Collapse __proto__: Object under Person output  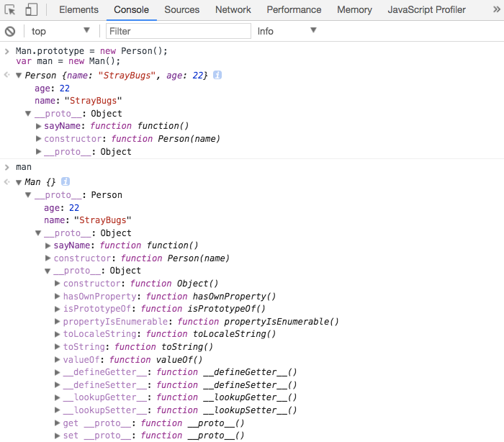tap(28, 114)
